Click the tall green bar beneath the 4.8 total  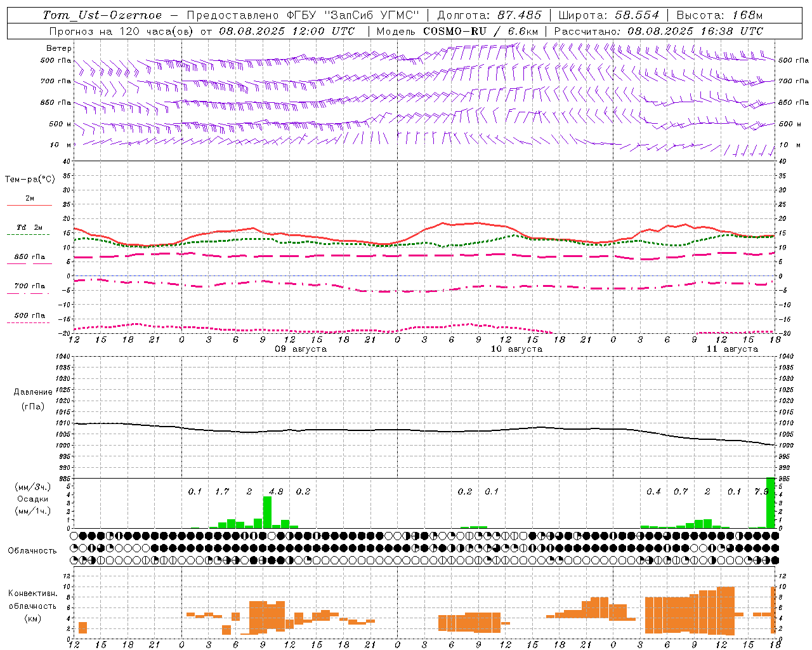(x=267, y=512)
